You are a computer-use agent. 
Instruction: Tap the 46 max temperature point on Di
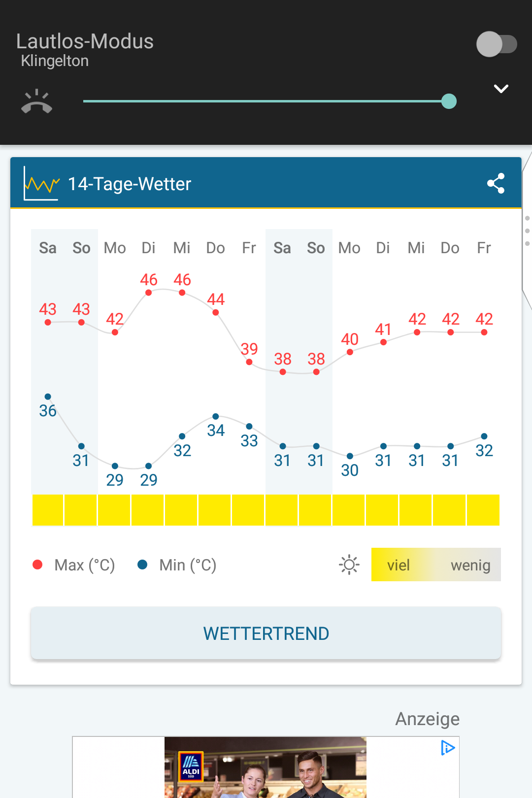pyautogui.click(x=148, y=293)
